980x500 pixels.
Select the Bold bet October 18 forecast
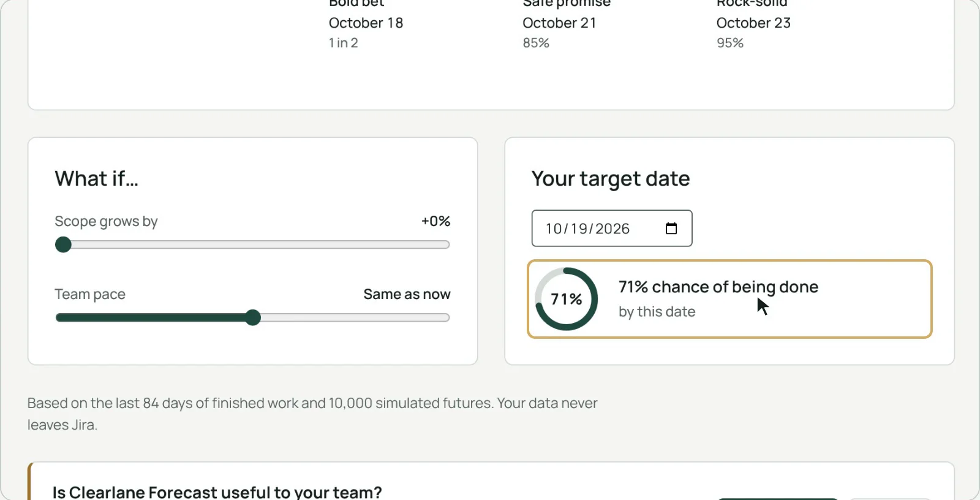coord(366,23)
